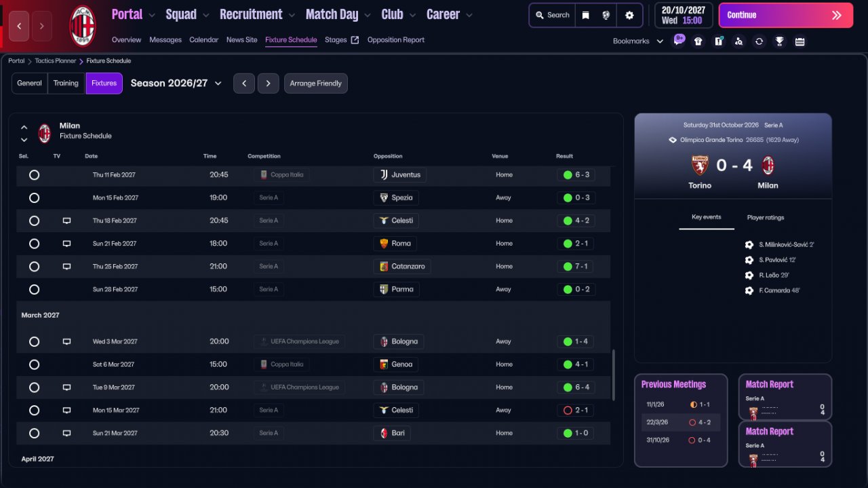This screenshot has width=868, height=488.
Task: Open the Season 2026/27 dropdown
Action: 176,83
